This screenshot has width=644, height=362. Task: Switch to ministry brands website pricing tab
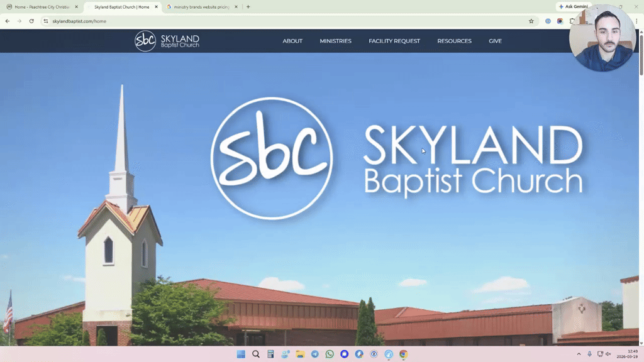tap(201, 6)
